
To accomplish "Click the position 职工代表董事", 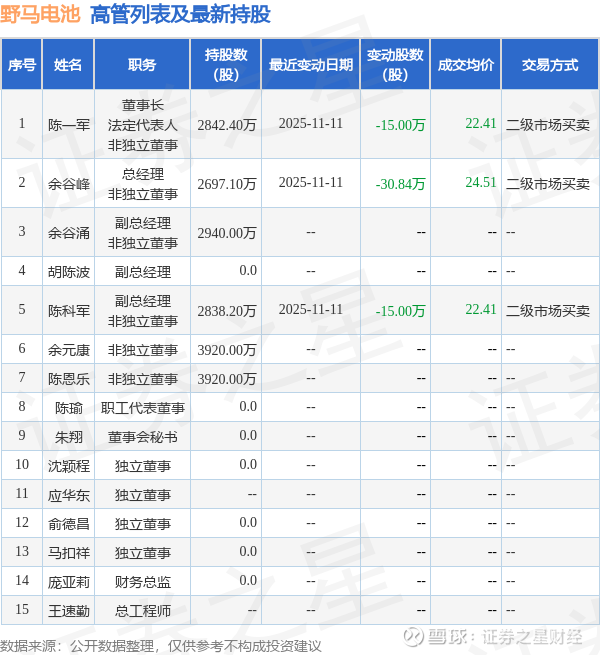I will (x=142, y=408).
